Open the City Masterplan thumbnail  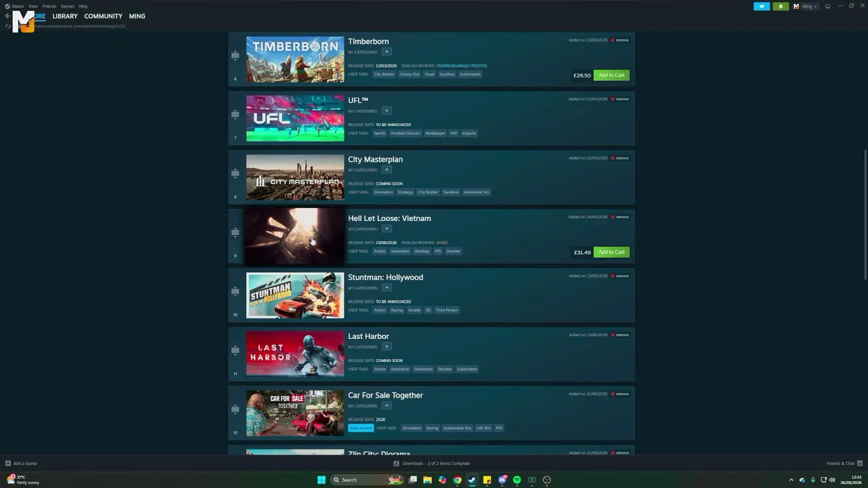click(x=295, y=178)
